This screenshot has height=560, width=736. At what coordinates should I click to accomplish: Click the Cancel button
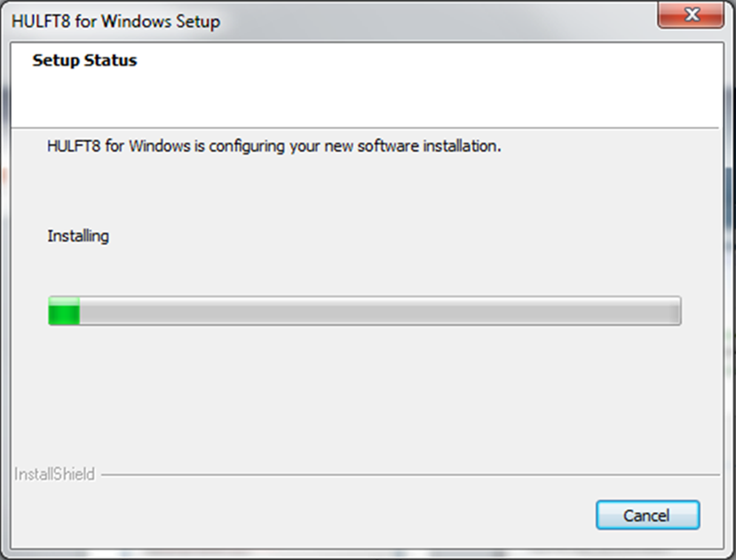pyautogui.click(x=647, y=516)
